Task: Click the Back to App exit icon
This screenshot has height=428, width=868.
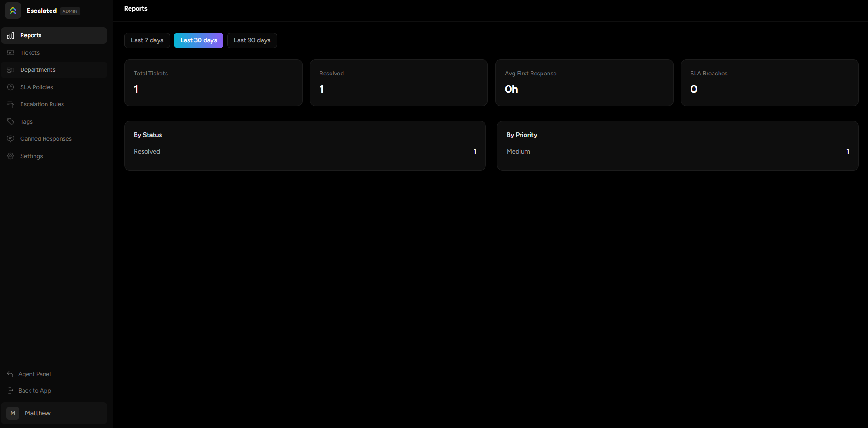Action: [x=10, y=390]
